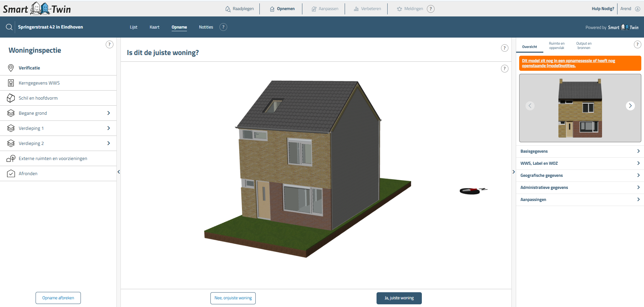644x307 pixels.
Task: Open the Ruimte en oppervlak tab
Action: (556, 46)
